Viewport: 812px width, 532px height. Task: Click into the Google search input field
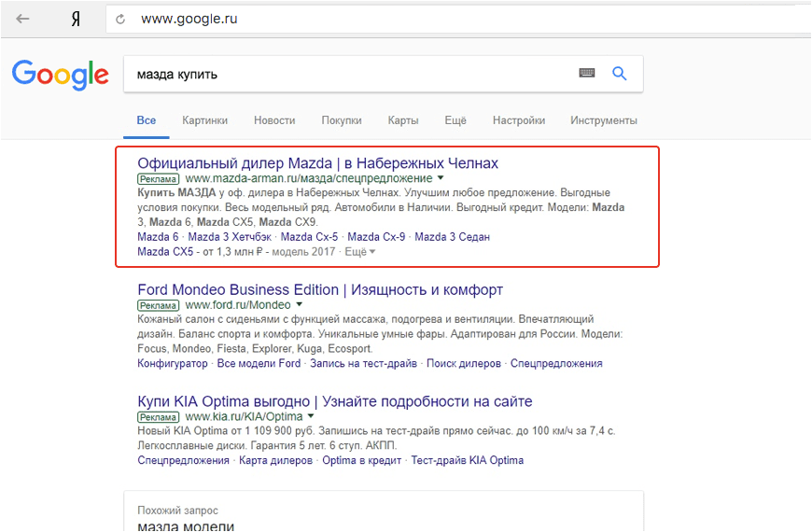click(x=350, y=74)
